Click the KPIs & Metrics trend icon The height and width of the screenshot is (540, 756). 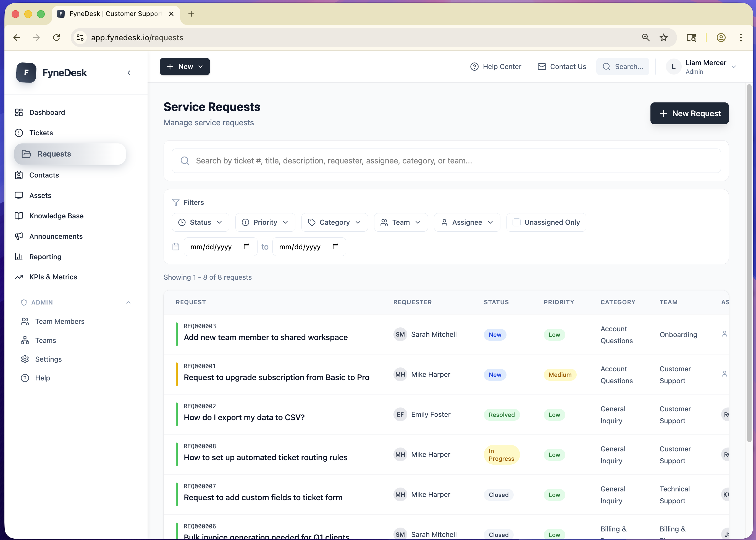coord(19,277)
